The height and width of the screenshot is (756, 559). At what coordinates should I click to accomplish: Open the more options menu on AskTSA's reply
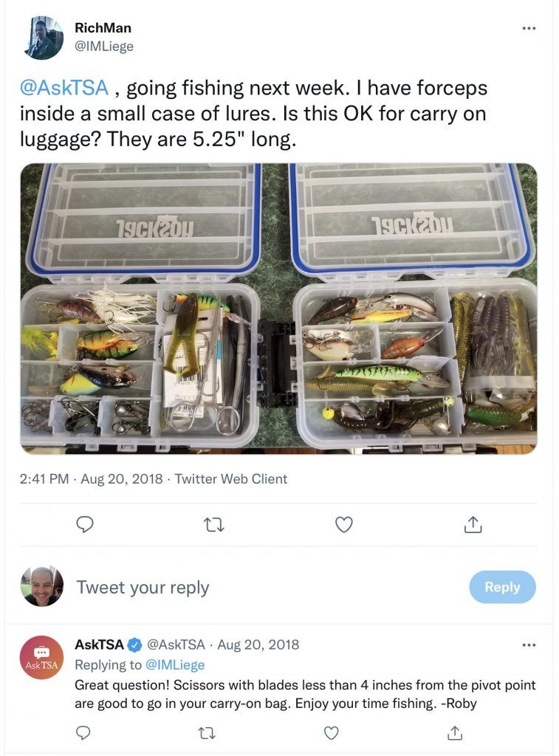coord(529,645)
